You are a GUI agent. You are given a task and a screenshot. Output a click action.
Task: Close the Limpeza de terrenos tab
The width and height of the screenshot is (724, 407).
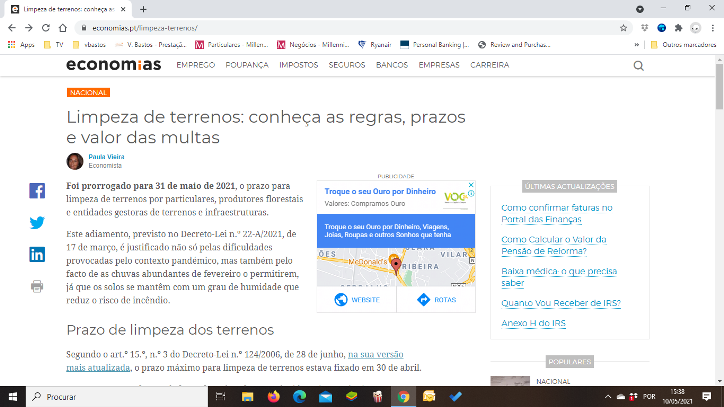[123, 9]
